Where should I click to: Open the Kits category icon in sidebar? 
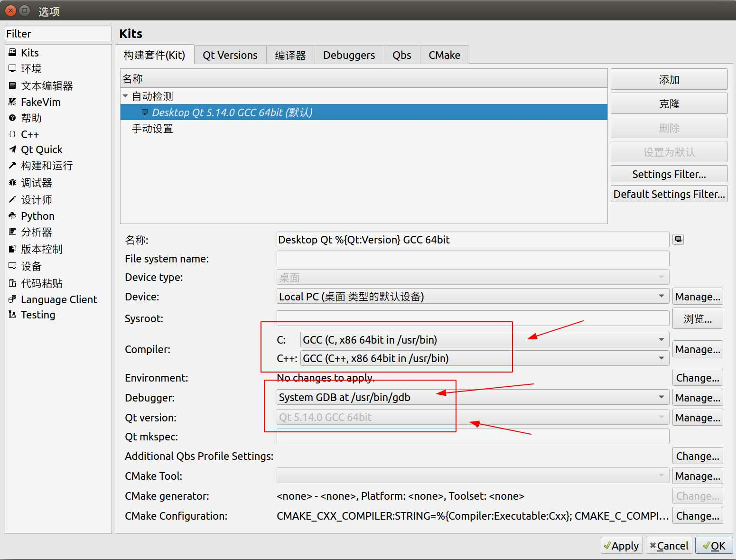[x=12, y=53]
